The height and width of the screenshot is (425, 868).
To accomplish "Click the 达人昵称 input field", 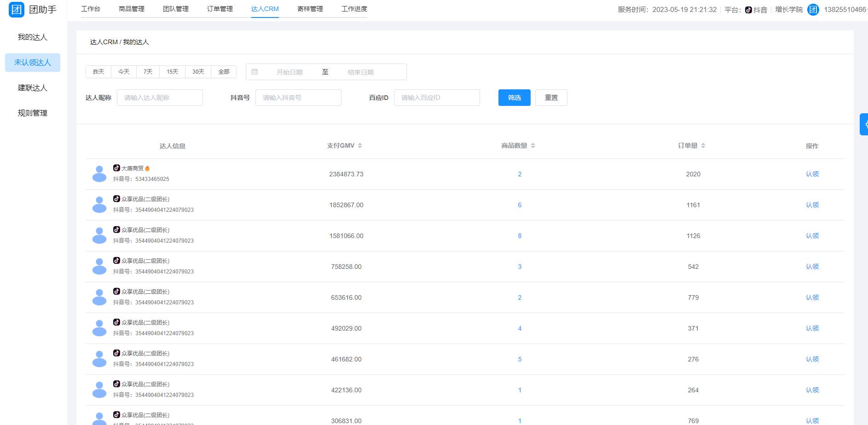I will pos(160,97).
